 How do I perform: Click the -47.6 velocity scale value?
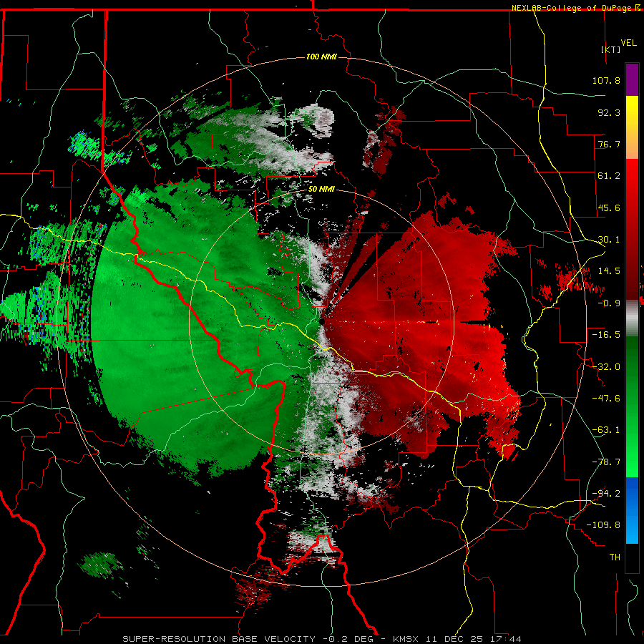click(606, 399)
